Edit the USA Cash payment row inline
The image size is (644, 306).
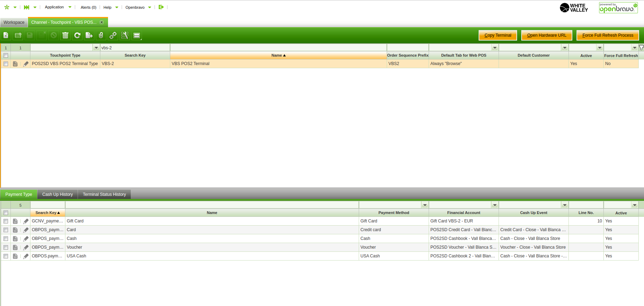click(26, 256)
